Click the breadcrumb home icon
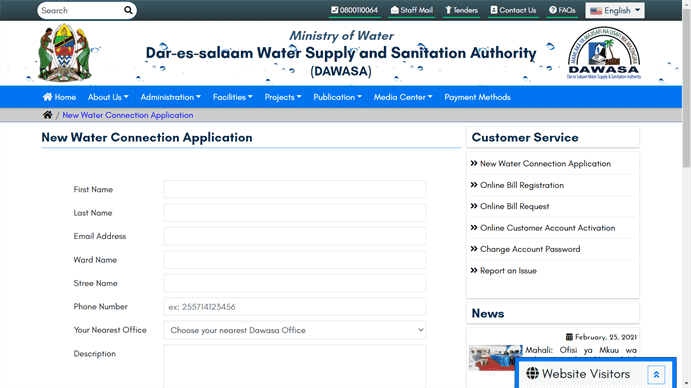Viewport: 691px width, 388px height. tap(47, 115)
